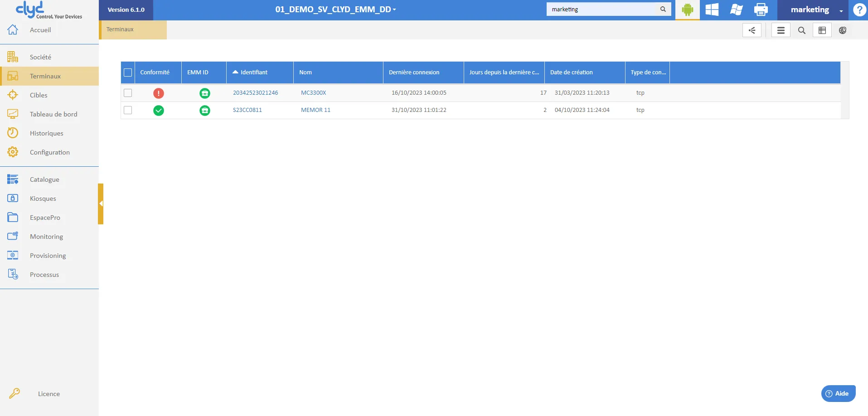The image size is (868, 416).
Task: Filter by Windows devices icon
Action: pyautogui.click(x=712, y=10)
